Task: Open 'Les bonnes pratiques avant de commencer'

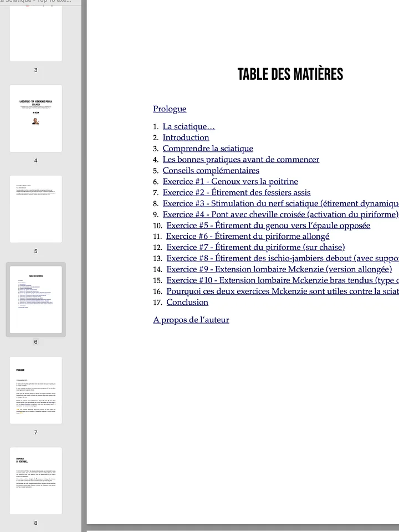Action: click(241, 160)
